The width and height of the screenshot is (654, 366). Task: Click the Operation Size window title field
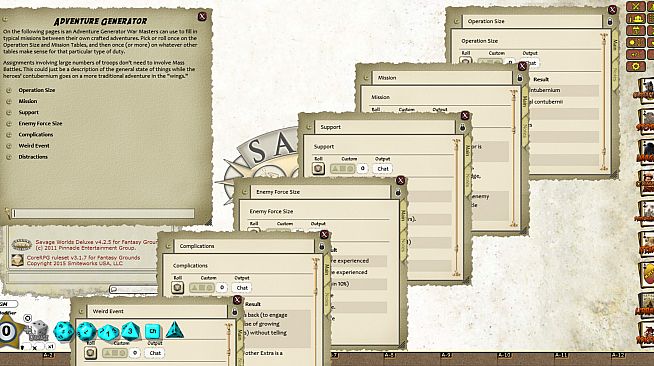(x=532, y=21)
